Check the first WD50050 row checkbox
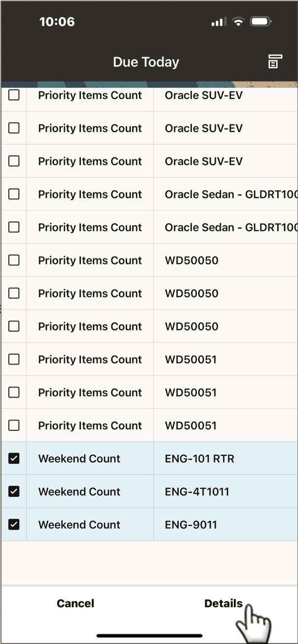Viewport: 298px width, 644px height. pyautogui.click(x=14, y=260)
